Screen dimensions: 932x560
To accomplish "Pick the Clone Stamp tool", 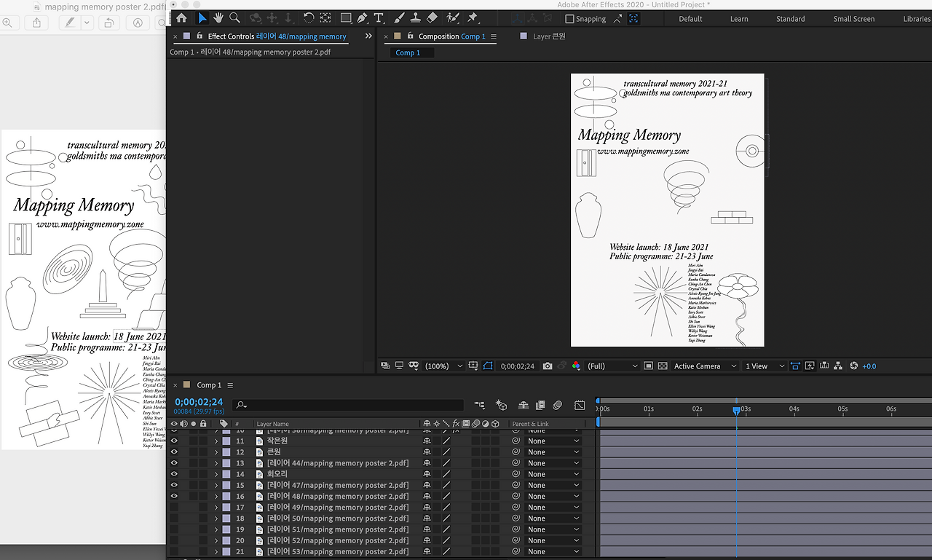I will [415, 17].
